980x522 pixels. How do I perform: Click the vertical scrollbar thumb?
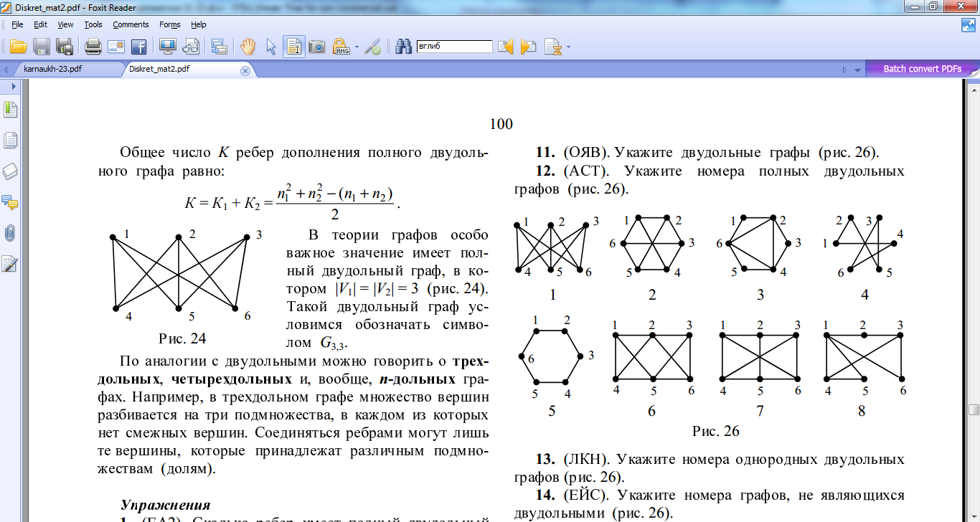[974, 409]
